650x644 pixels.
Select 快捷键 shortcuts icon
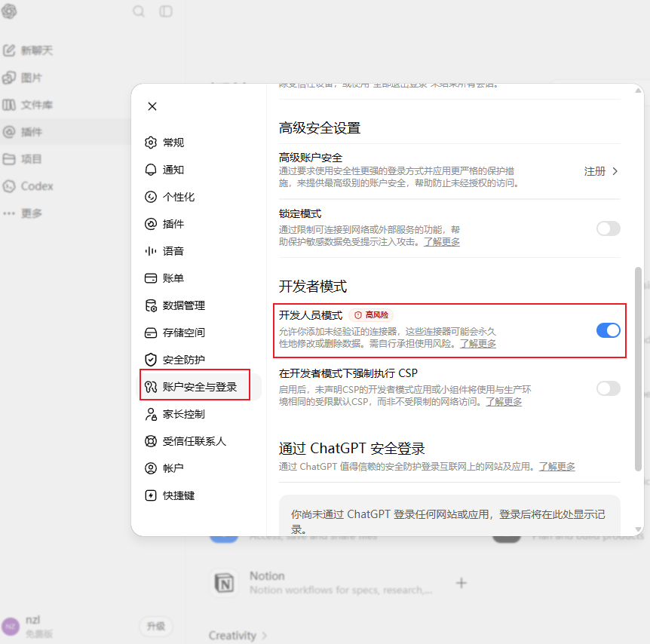pyautogui.click(x=151, y=495)
